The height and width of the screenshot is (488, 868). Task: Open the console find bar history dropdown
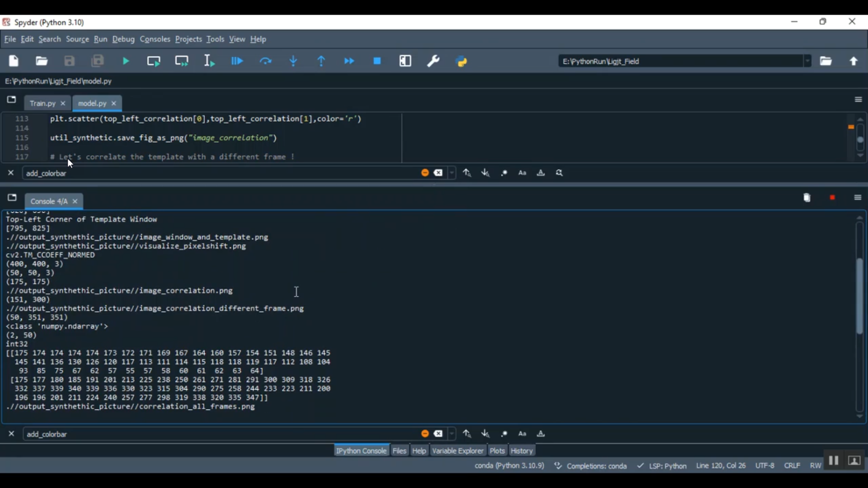(453, 434)
